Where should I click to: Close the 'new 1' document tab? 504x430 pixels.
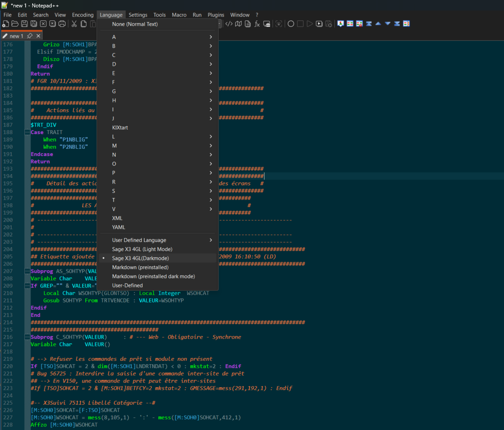38,36
